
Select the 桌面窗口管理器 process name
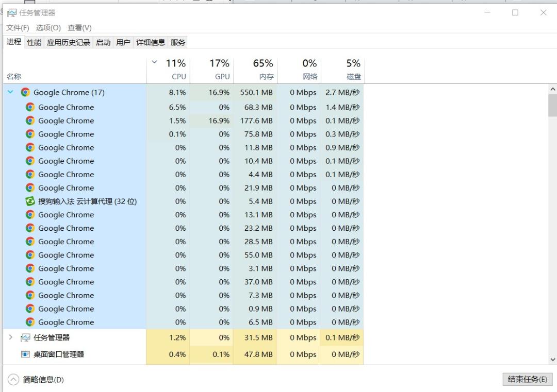[x=59, y=354]
